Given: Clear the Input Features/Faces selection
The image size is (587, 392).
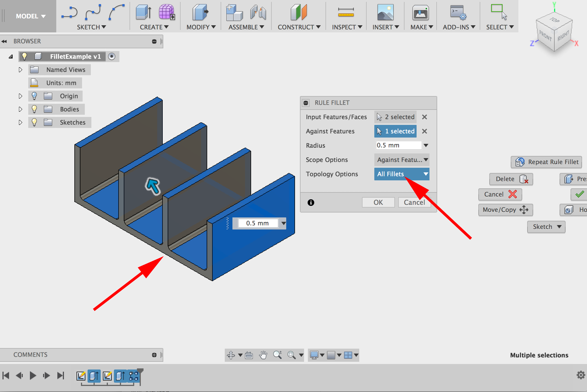Looking at the screenshot, I should [425, 117].
